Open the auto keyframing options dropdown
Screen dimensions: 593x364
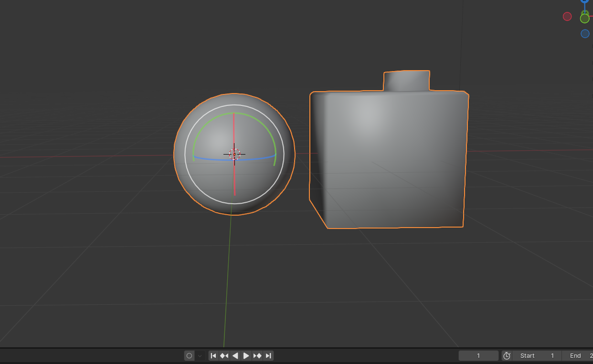(200, 355)
